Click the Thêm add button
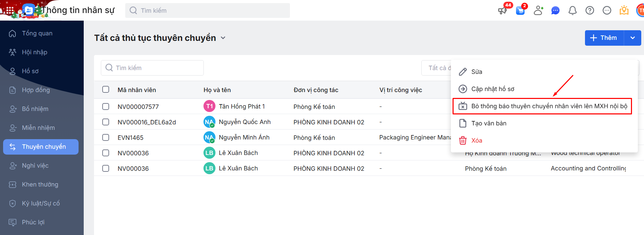The height and width of the screenshot is (235, 644). [x=604, y=38]
